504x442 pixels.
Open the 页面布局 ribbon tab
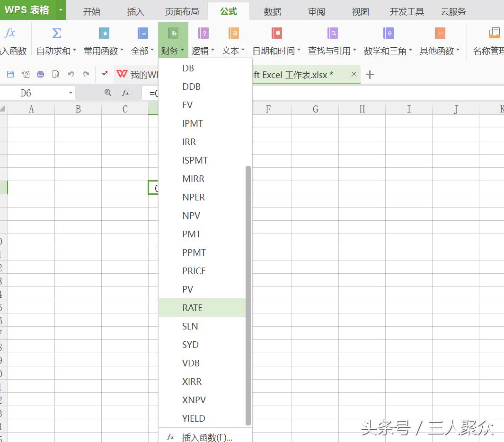coord(182,11)
